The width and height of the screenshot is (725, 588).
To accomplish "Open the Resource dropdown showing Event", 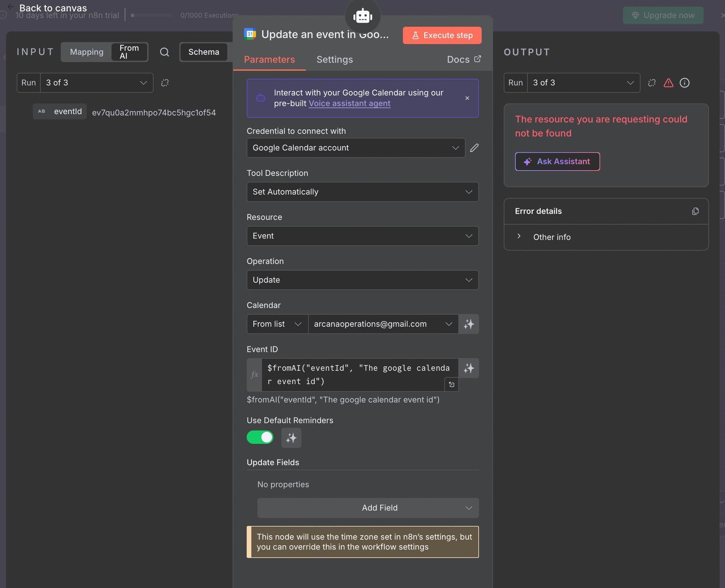I will tap(362, 236).
